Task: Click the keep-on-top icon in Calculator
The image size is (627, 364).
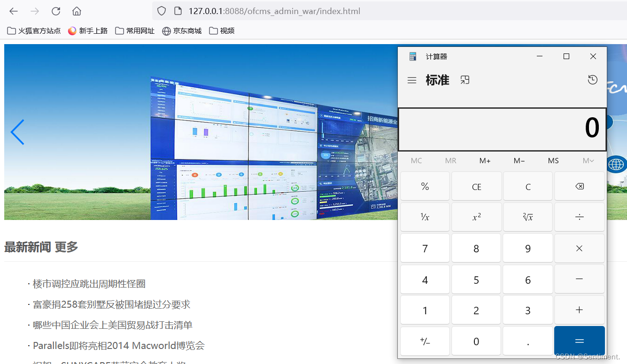Action: point(464,80)
